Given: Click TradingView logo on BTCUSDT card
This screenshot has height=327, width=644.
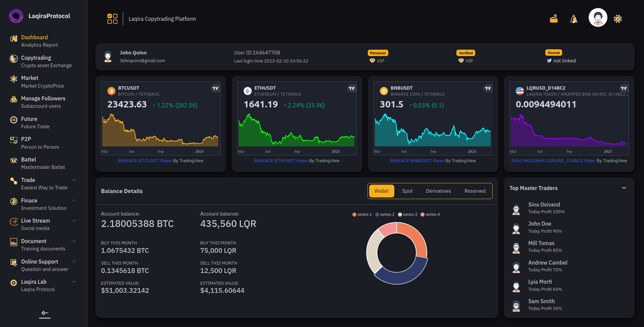Looking at the screenshot, I should [216, 88].
